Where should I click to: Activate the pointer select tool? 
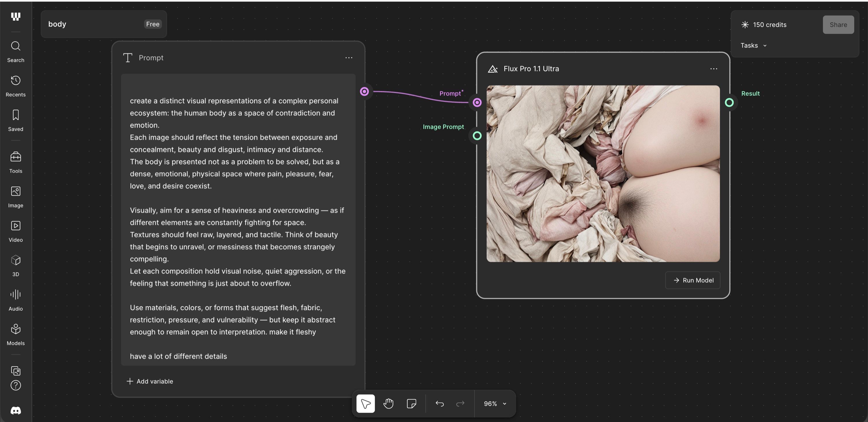click(x=366, y=403)
